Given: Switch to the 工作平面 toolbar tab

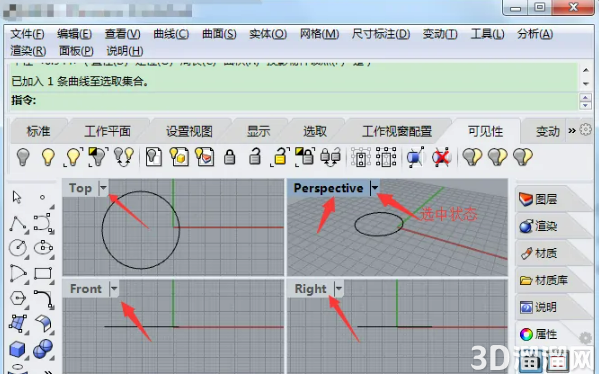Looking at the screenshot, I should click(x=107, y=131).
